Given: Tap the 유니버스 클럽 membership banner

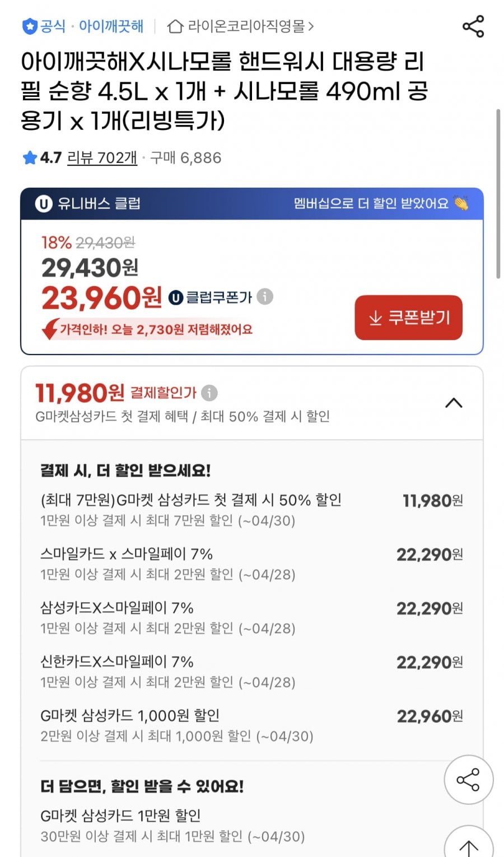Looking at the screenshot, I should coord(252,203).
